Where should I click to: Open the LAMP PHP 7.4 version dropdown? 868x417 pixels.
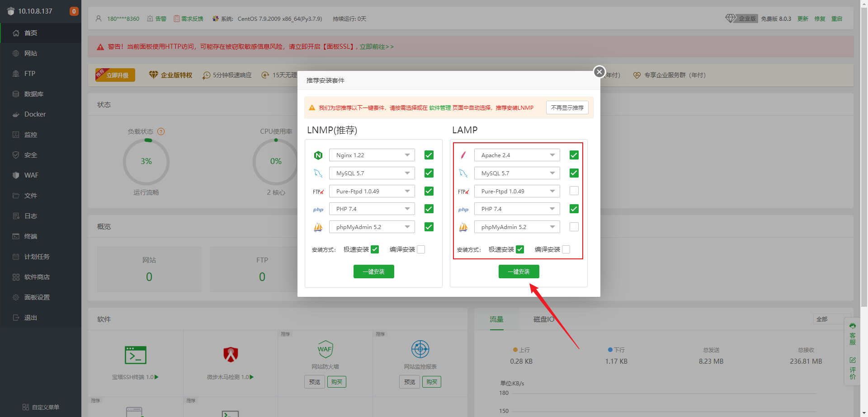point(517,209)
